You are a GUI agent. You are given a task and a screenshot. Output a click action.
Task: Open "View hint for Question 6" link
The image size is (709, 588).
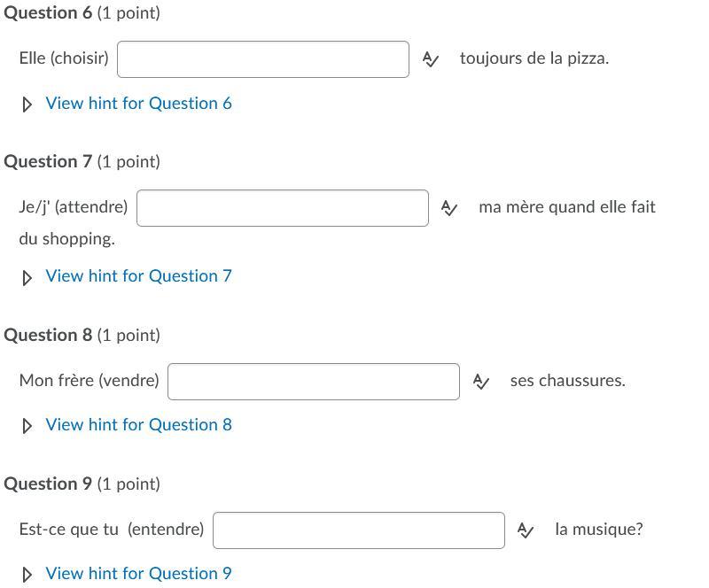point(138,104)
